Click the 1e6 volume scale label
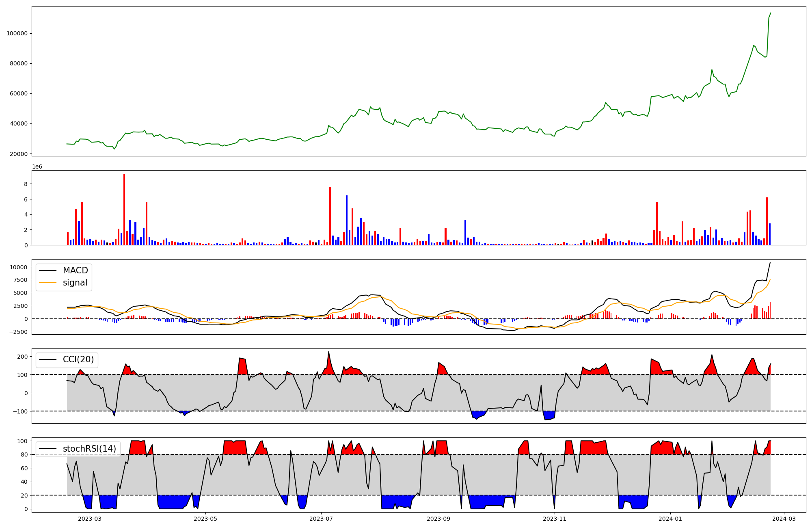This screenshot has width=812, height=528. (x=37, y=167)
